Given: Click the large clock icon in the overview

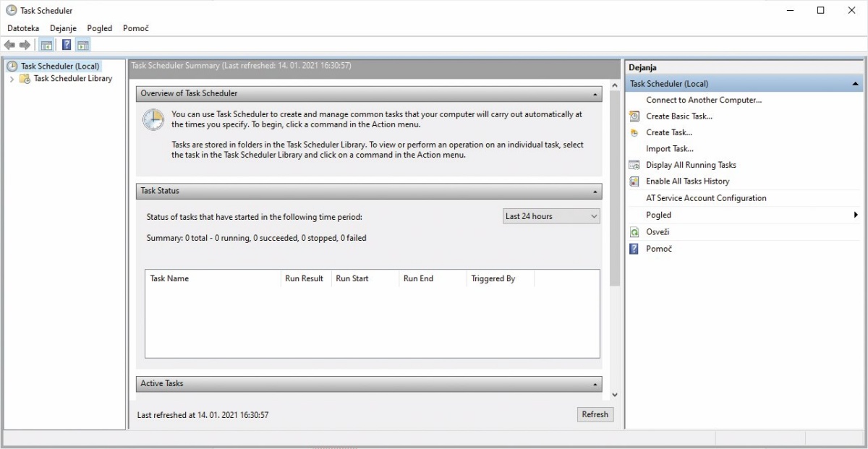Looking at the screenshot, I should pyautogui.click(x=153, y=120).
